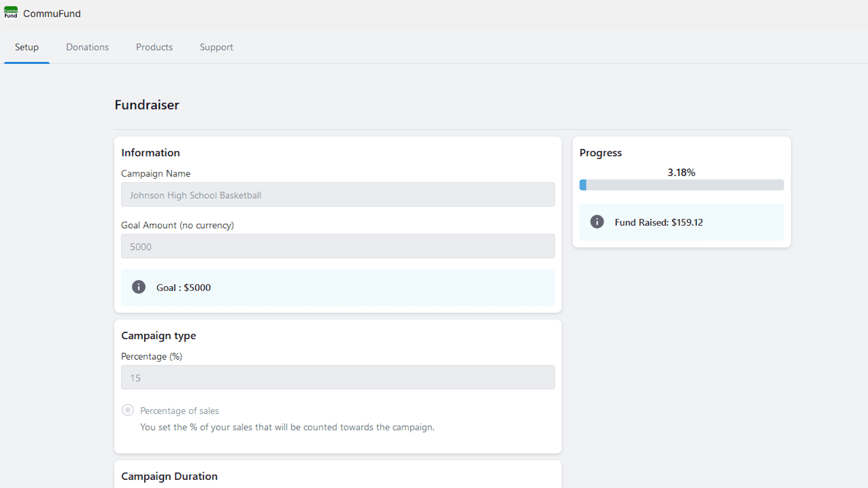The image size is (868, 488).
Task: Click the Campaign Name input field
Action: tap(337, 195)
